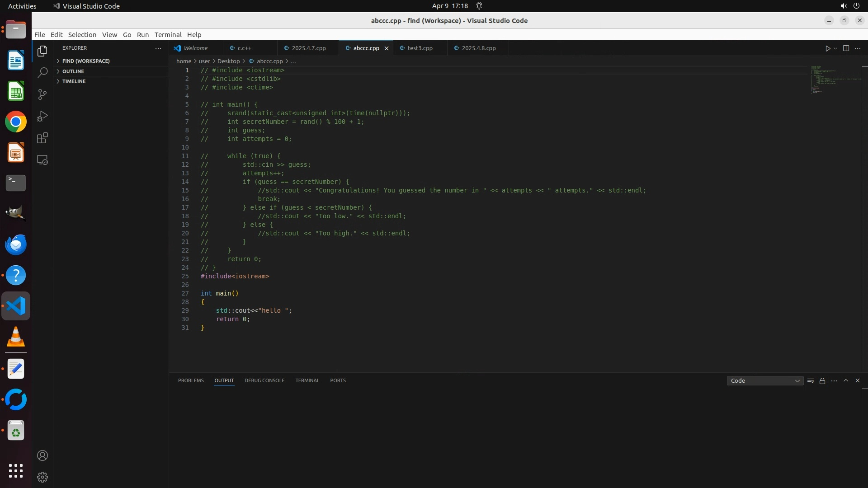Image resolution: width=868 pixels, height=488 pixels.
Task: Maximize the bottom panel size
Action: coord(846,380)
